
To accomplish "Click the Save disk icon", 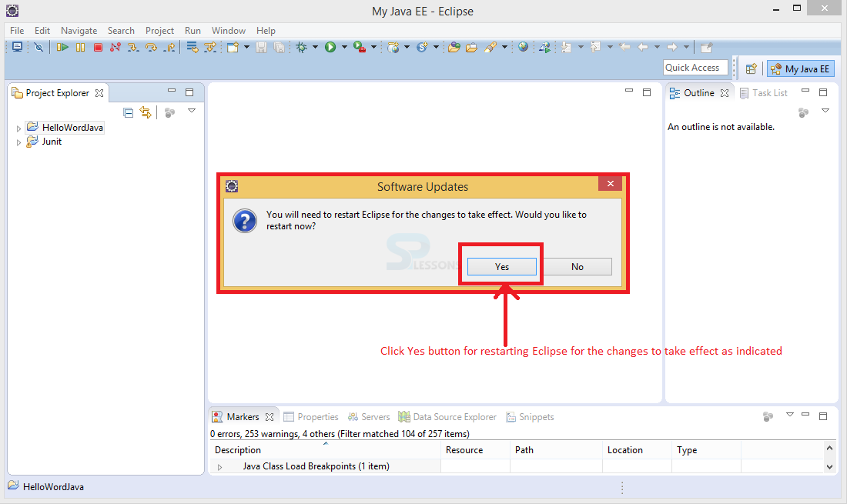I will coord(262,48).
